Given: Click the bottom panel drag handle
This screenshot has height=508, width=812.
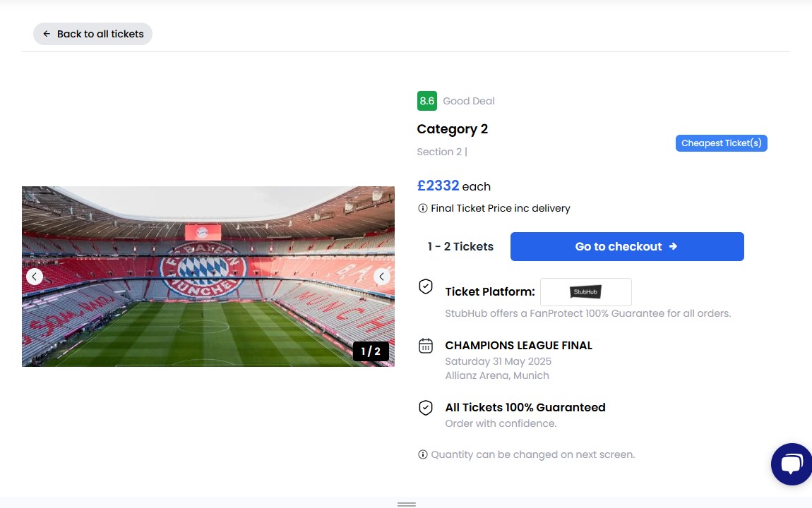Looking at the screenshot, I should click(x=406, y=504).
